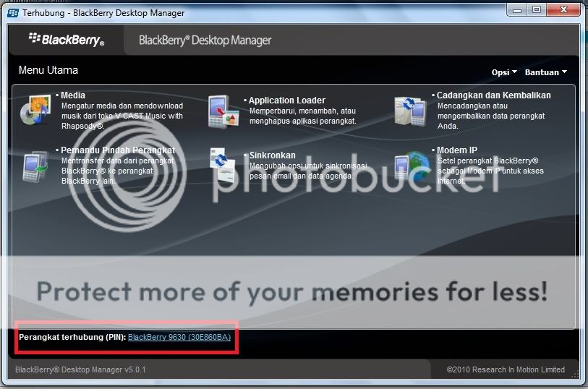Select the Media heading text
Image resolution: width=588 pixels, height=389 pixels.
tap(73, 95)
